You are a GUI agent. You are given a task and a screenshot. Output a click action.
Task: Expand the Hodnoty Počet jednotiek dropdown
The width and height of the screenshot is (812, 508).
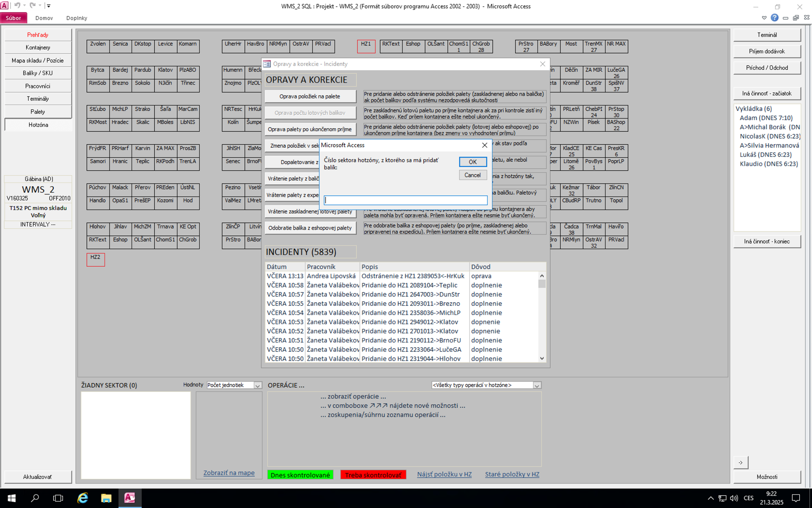point(257,385)
